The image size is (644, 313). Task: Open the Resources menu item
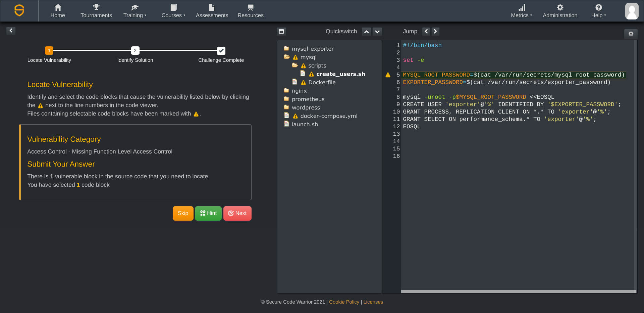250,11
